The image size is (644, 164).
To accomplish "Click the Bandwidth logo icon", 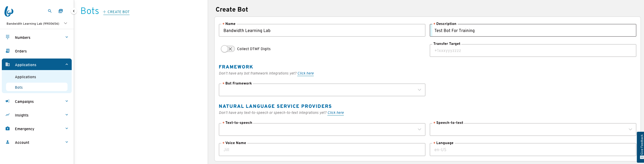I will (9, 11).
